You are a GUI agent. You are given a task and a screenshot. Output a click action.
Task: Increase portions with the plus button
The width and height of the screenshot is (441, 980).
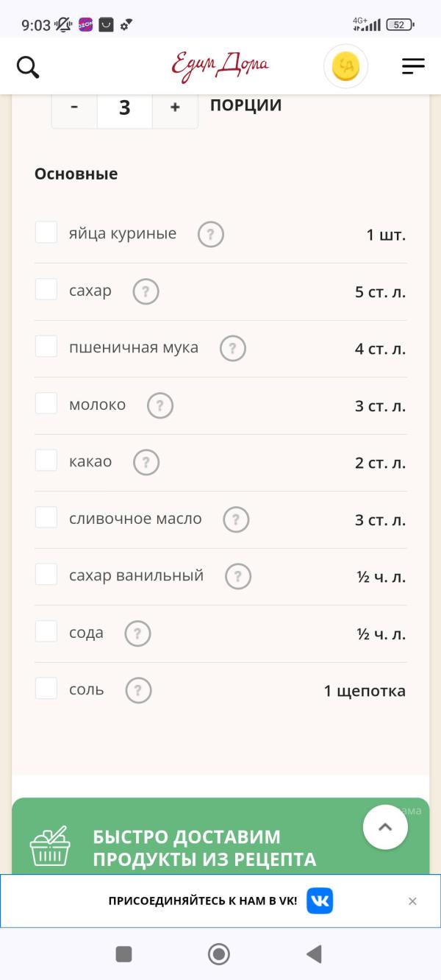click(175, 107)
